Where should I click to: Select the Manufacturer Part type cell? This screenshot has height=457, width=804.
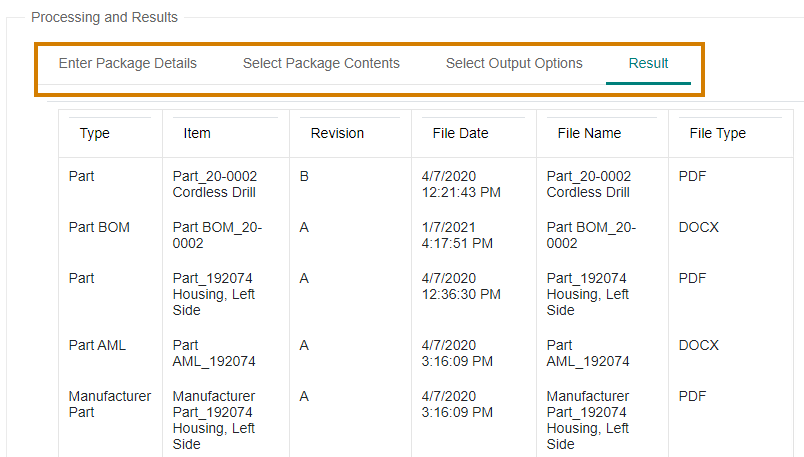110,404
